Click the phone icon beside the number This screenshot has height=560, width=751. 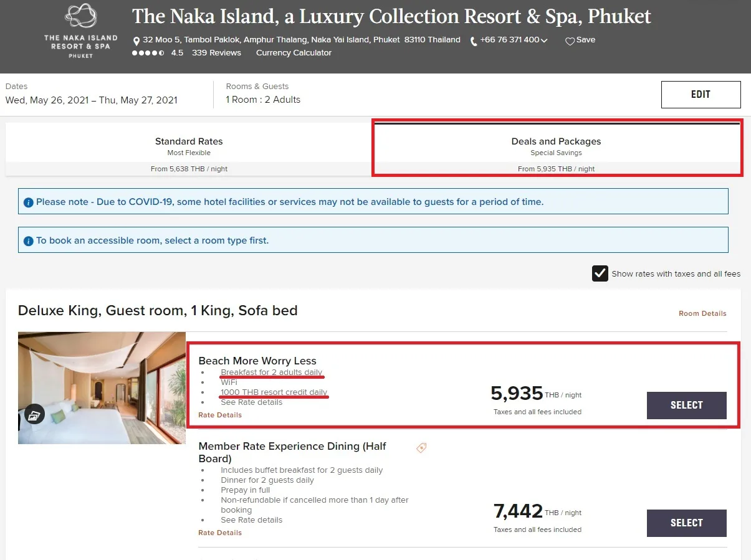coord(474,40)
